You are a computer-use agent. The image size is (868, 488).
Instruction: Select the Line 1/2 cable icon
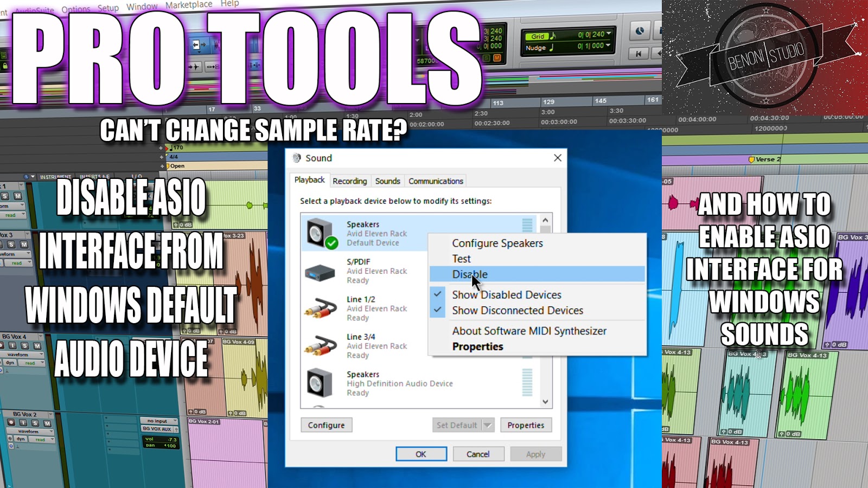(321, 308)
